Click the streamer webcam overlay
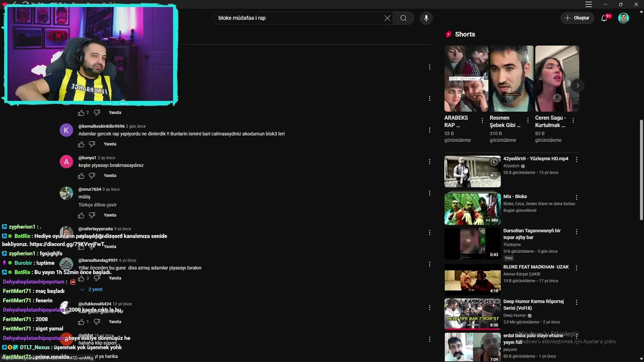This screenshot has height=362, width=644. pos(90,55)
